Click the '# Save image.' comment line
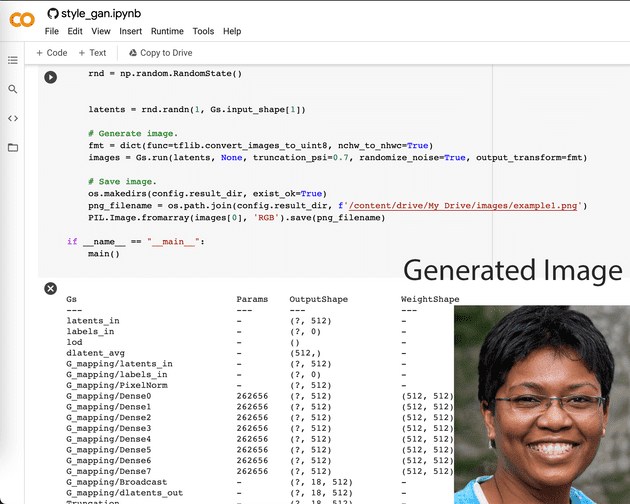The image size is (630, 504). (122, 182)
